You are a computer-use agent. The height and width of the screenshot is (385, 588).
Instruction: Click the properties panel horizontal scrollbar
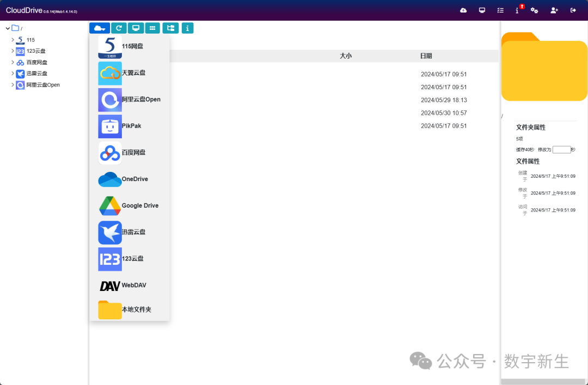(x=544, y=382)
